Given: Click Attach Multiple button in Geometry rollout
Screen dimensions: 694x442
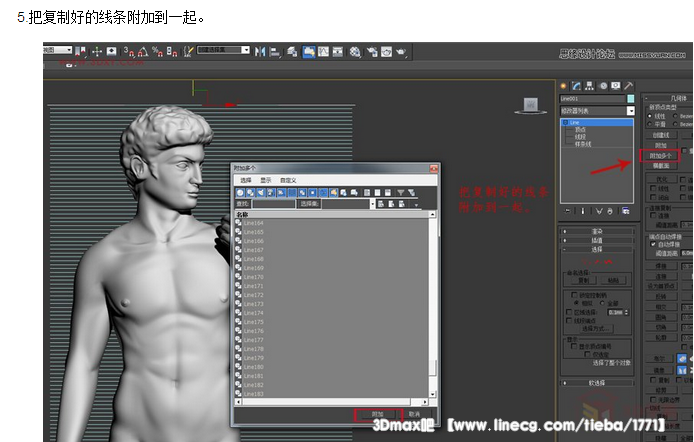Looking at the screenshot, I should pyautogui.click(x=662, y=155).
